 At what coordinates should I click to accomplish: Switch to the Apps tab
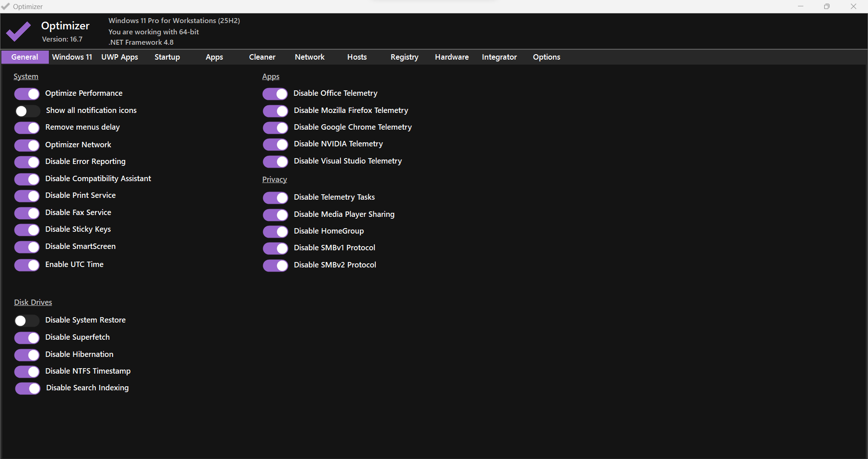coord(214,57)
